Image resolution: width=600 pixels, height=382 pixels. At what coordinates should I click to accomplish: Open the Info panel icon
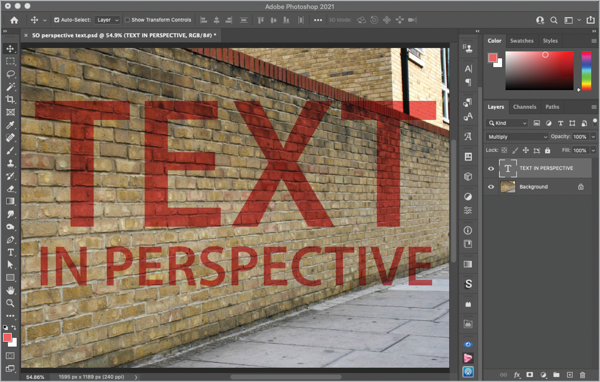coord(468,230)
